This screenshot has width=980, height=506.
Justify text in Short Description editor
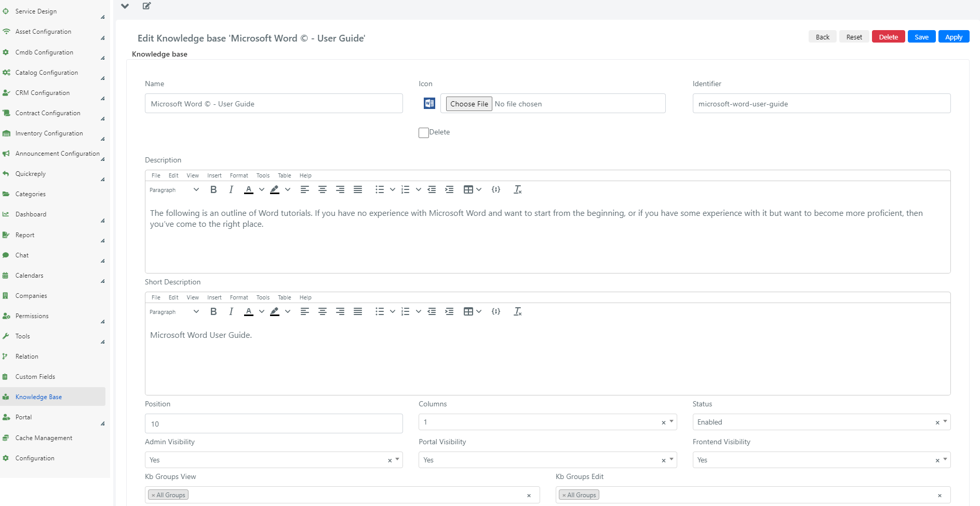tap(358, 312)
